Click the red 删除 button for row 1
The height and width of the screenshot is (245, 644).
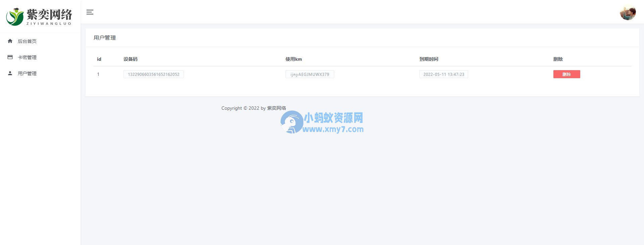[x=566, y=74]
